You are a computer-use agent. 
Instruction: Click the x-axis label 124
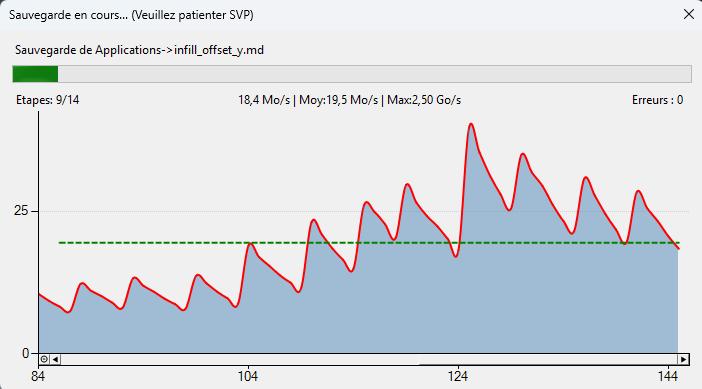[458, 376]
